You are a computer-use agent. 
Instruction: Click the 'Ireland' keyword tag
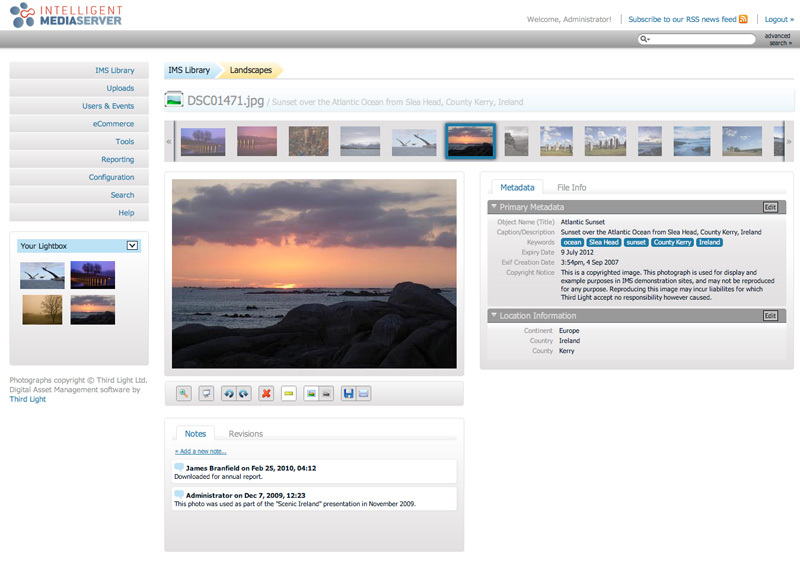click(709, 242)
